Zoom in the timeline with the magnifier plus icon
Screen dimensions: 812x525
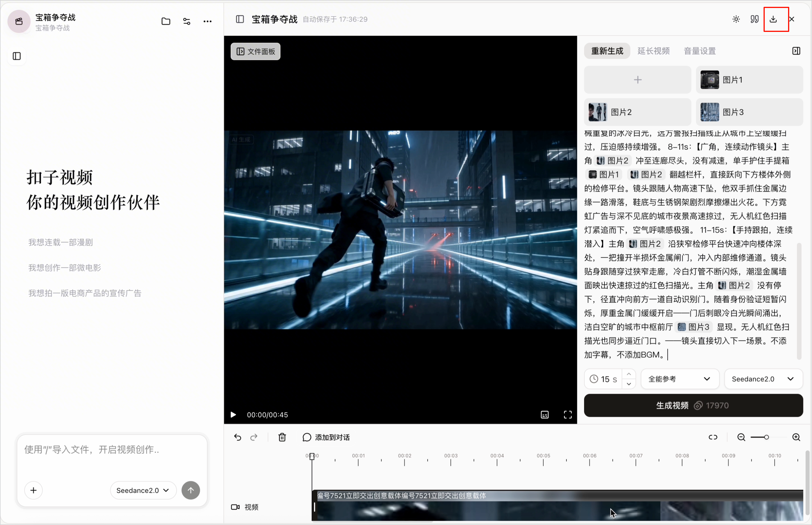(x=796, y=437)
